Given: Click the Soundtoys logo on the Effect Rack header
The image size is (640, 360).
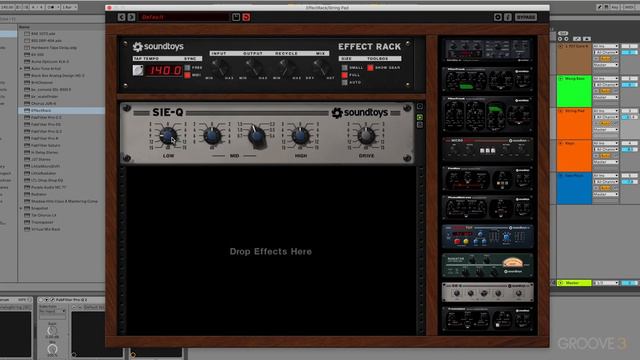Looking at the screenshot, I should click(158, 47).
